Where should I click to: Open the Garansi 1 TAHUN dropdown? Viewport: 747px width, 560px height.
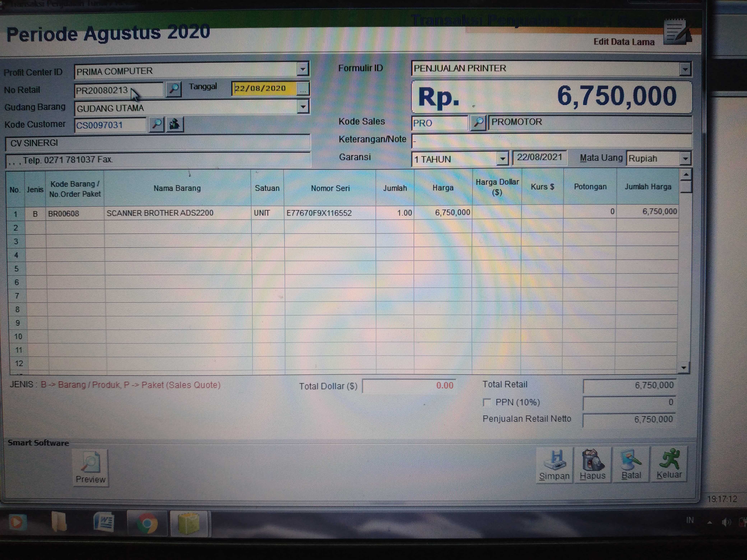(502, 159)
